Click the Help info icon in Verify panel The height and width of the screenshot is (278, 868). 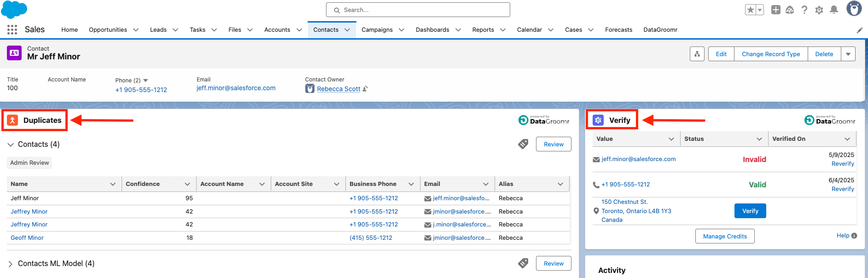point(854,236)
